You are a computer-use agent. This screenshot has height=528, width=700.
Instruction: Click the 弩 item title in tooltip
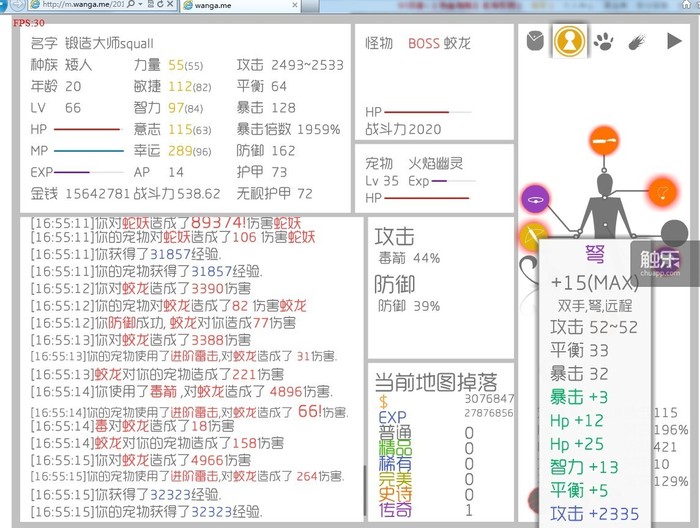[x=595, y=254]
